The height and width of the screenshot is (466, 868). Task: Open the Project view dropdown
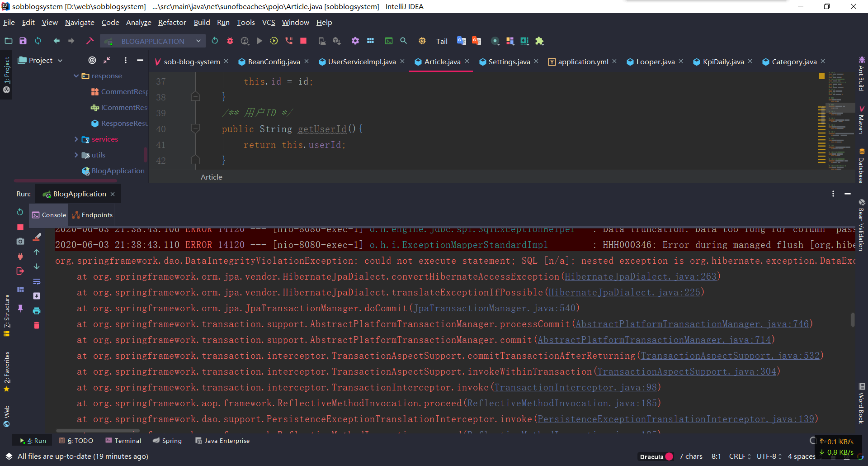pos(40,60)
